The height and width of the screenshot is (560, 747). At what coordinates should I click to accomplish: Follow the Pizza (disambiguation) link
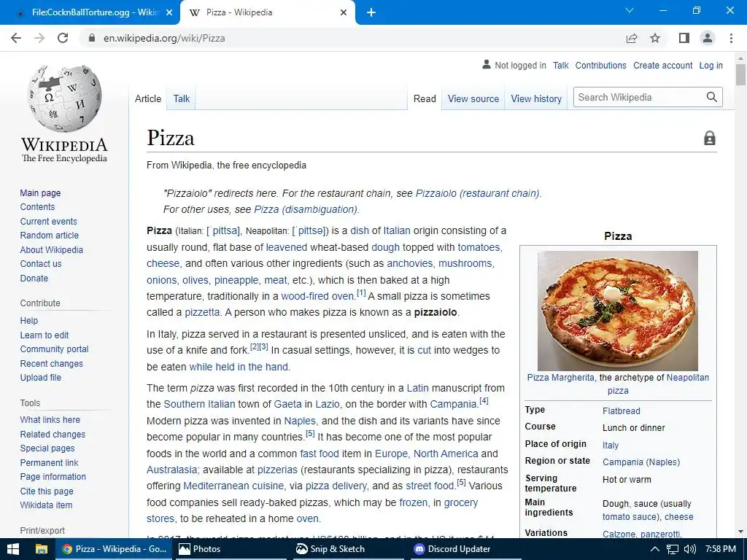[x=306, y=209]
